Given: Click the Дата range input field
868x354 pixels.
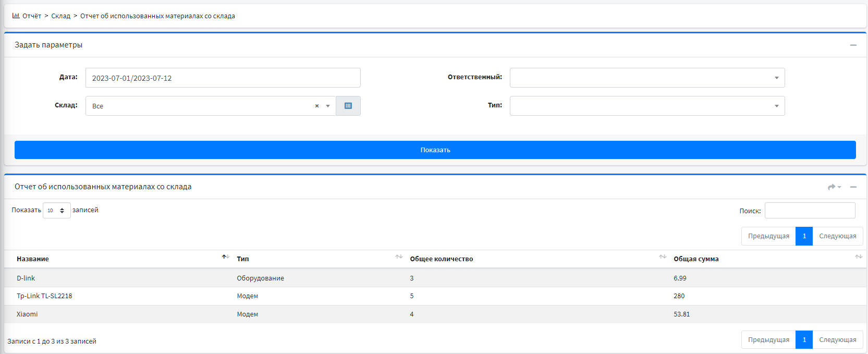Looking at the screenshot, I should pos(223,78).
